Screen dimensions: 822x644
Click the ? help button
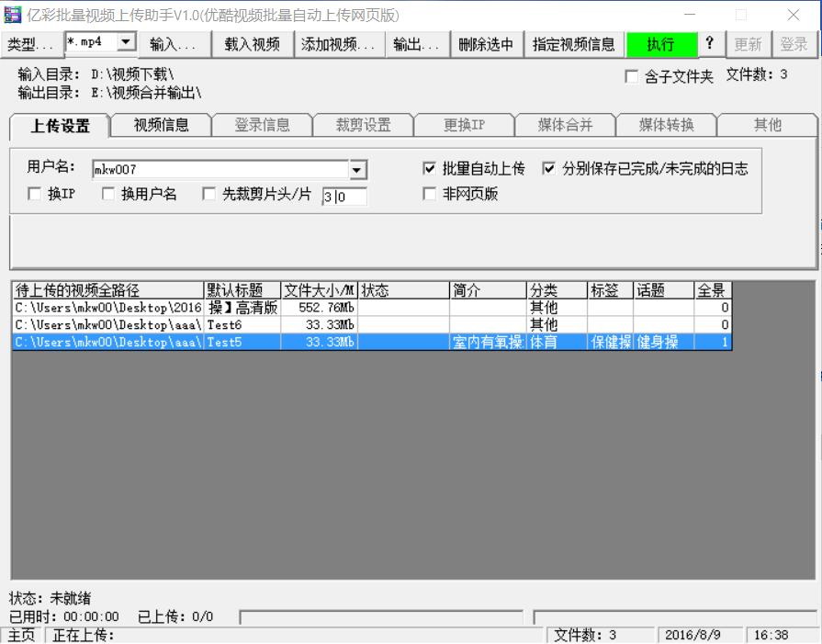(x=708, y=43)
